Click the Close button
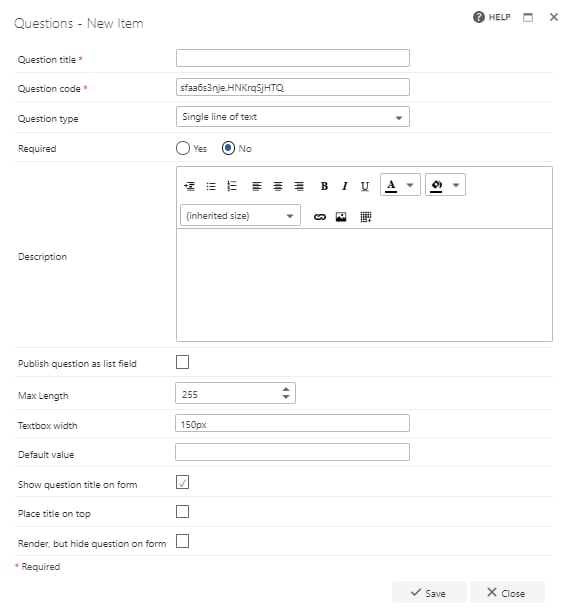 point(507,593)
